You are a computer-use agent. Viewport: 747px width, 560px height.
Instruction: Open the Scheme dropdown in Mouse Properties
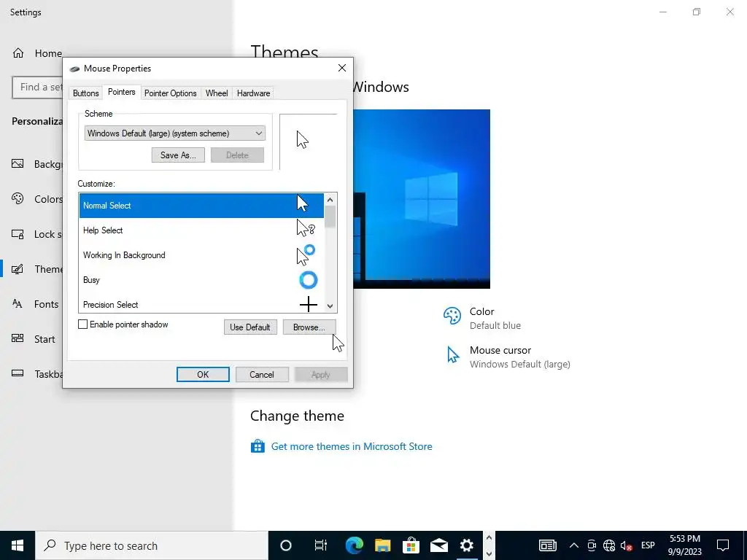coord(175,133)
